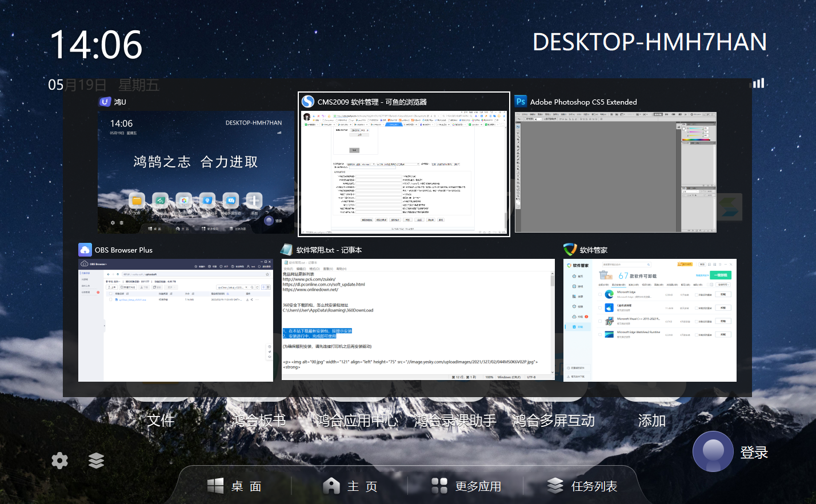Switch to the 鸿U window thumbnail
This screenshot has height=504, width=816.
tap(196, 172)
